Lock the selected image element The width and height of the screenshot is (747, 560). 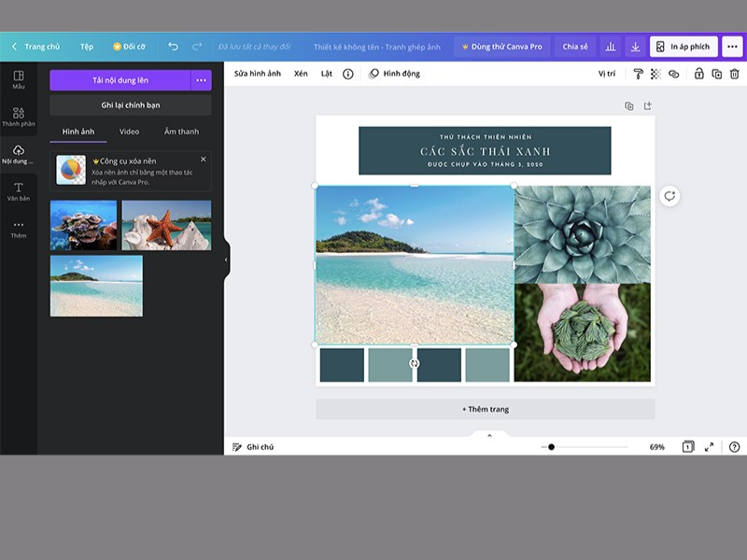[x=698, y=75]
